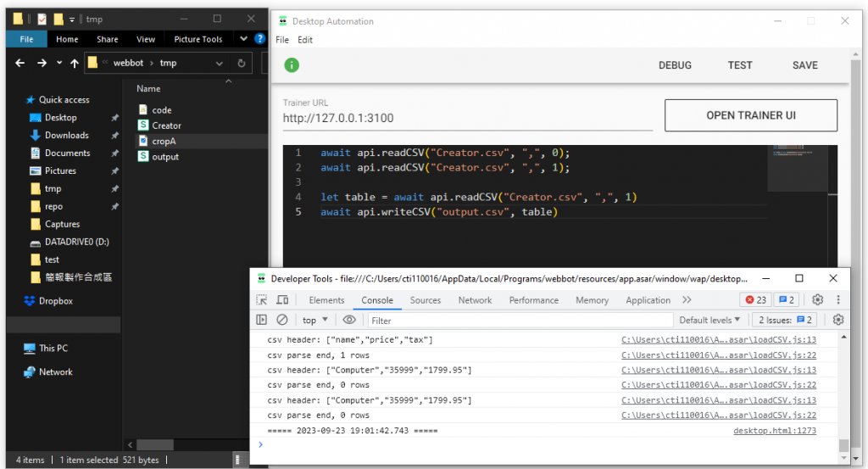Click the 2 Issues button in console

point(785,320)
